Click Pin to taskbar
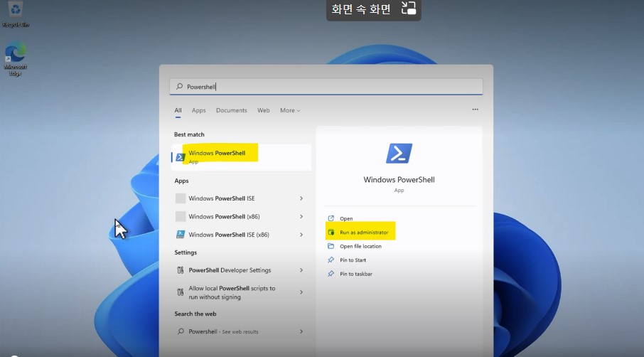This screenshot has height=357, width=644. pyautogui.click(x=356, y=274)
